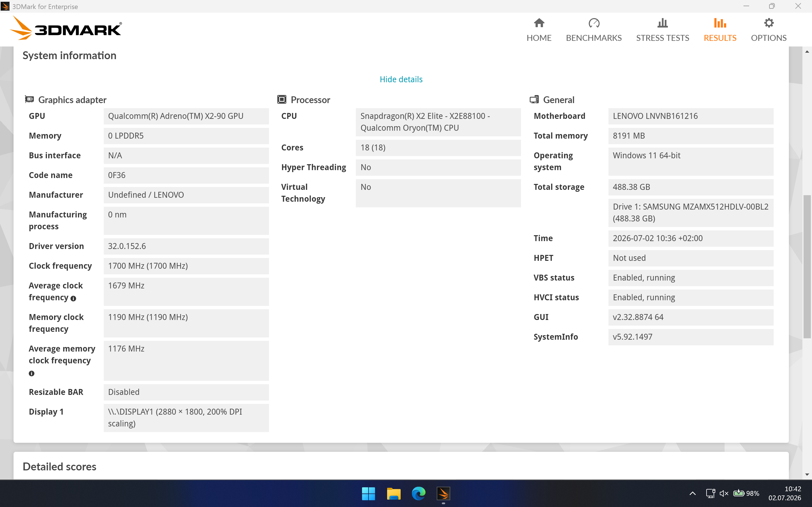Toggle the muted volume tray icon

(724, 493)
